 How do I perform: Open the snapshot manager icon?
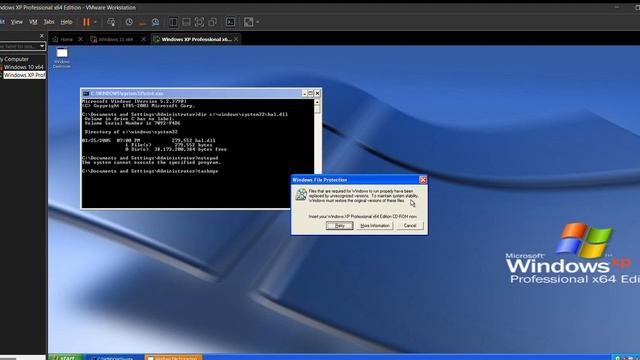(156, 22)
